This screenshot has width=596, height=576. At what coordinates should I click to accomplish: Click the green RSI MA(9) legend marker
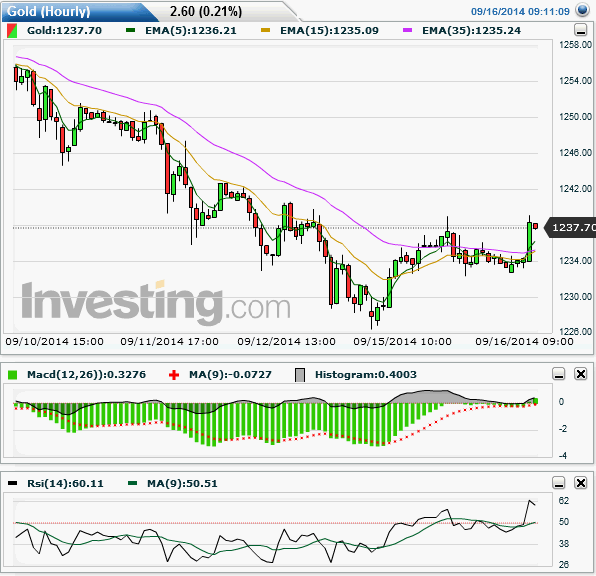133,483
